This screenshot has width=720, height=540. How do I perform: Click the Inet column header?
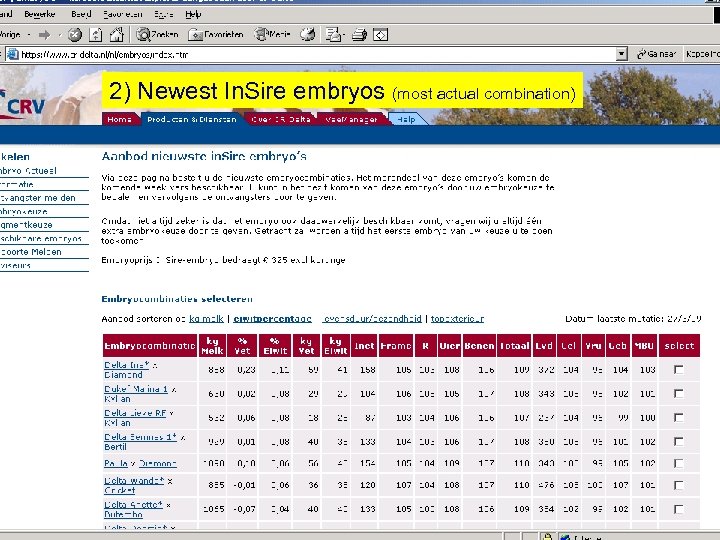[364, 346]
